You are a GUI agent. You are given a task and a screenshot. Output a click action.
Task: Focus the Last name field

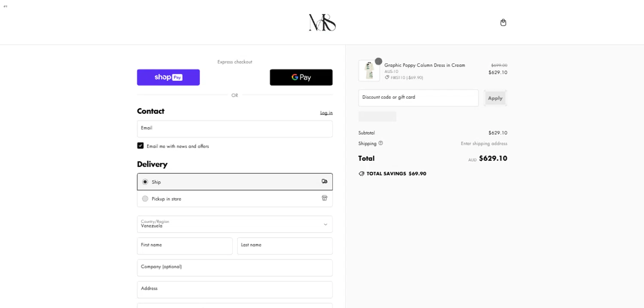pyautogui.click(x=285, y=246)
